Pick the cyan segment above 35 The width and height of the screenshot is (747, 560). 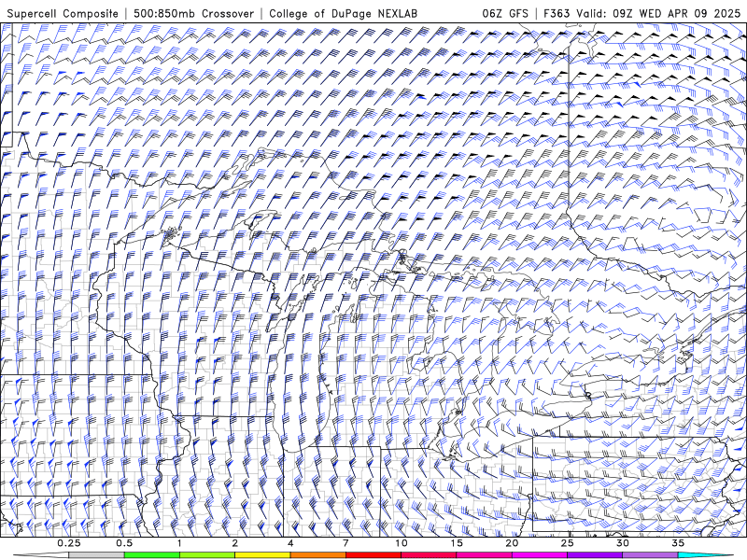point(705,555)
